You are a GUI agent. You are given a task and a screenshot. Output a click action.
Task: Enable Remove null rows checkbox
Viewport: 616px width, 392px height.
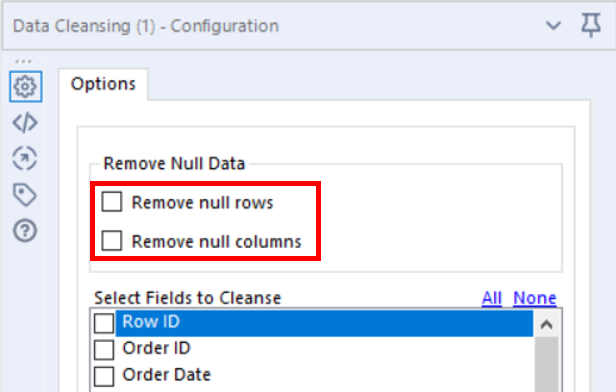coord(112,201)
